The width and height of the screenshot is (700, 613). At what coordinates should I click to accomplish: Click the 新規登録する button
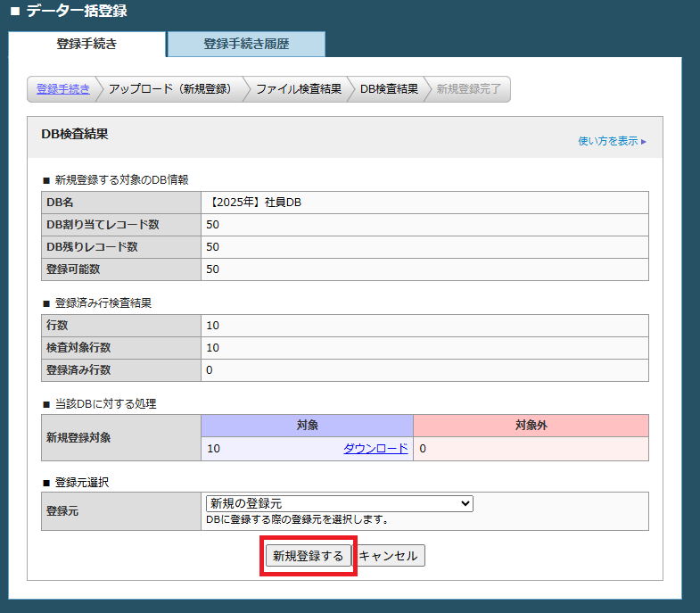pyautogui.click(x=308, y=556)
